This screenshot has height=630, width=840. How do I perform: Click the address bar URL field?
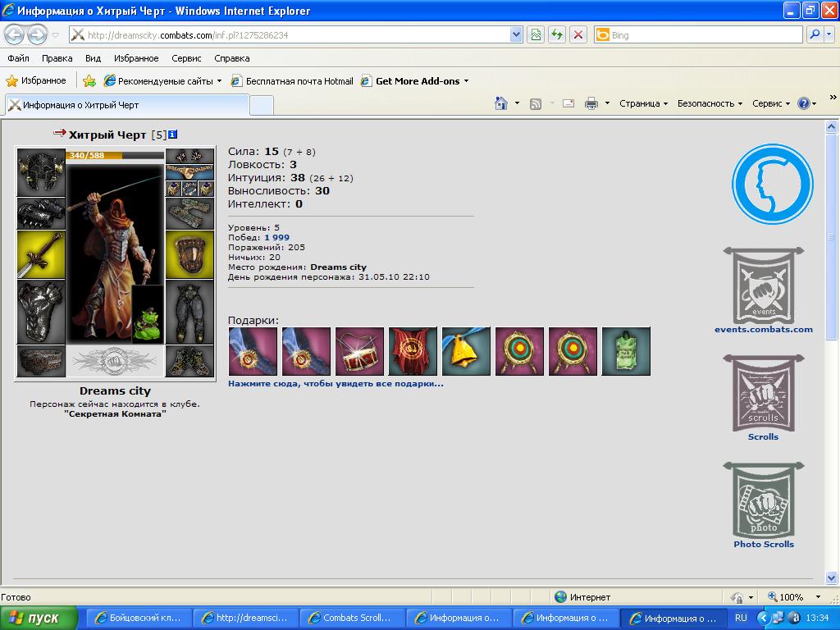coord(297,35)
